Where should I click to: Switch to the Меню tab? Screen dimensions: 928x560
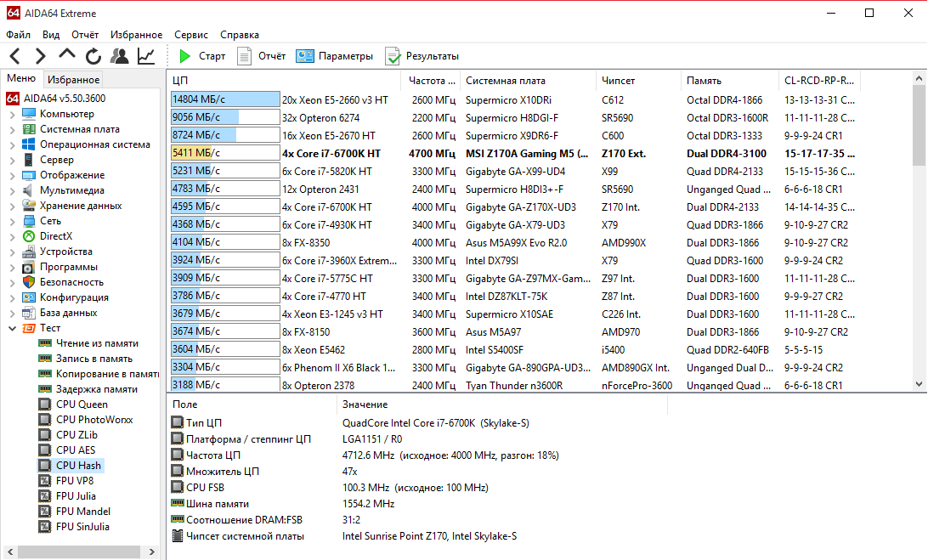21,78
